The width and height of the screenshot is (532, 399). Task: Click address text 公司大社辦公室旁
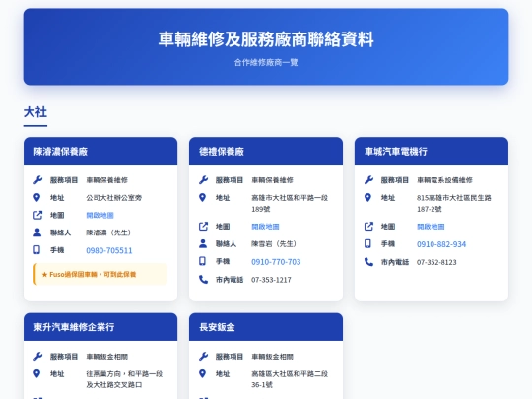coord(114,197)
